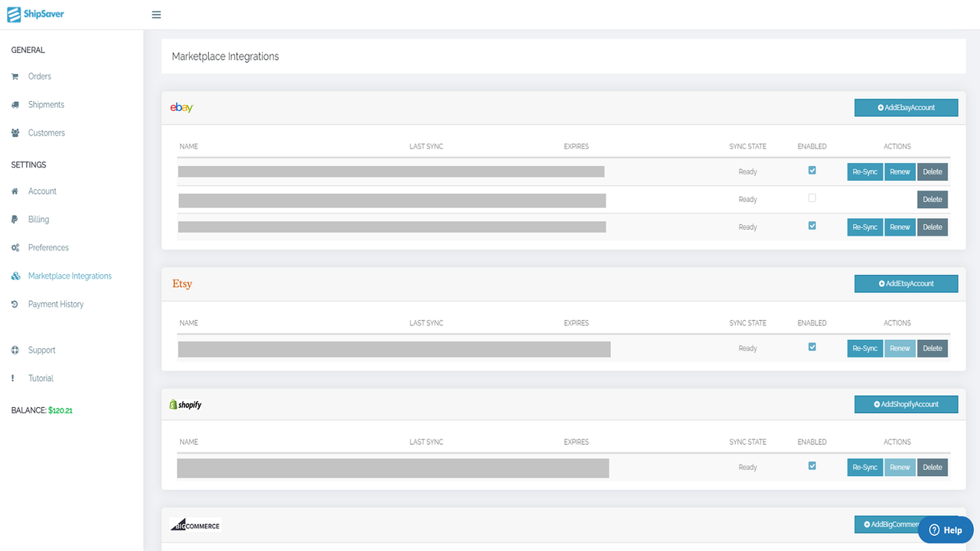
Task: Open the Tutorial link
Action: pos(41,379)
